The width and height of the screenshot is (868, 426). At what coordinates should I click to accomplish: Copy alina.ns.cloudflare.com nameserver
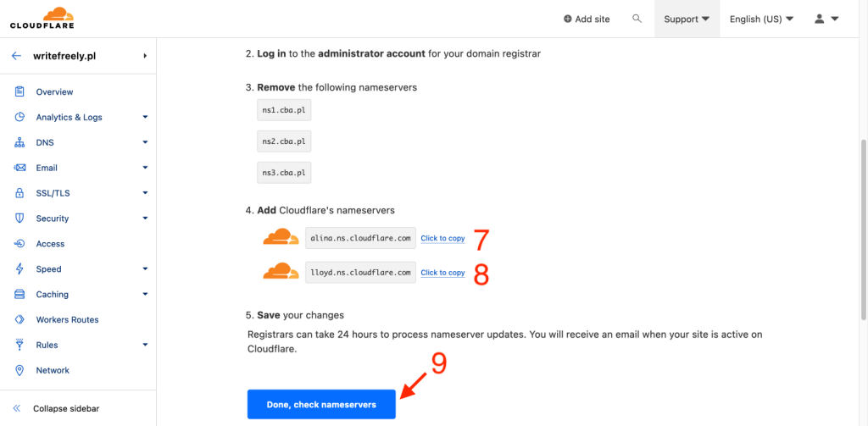(x=442, y=239)
